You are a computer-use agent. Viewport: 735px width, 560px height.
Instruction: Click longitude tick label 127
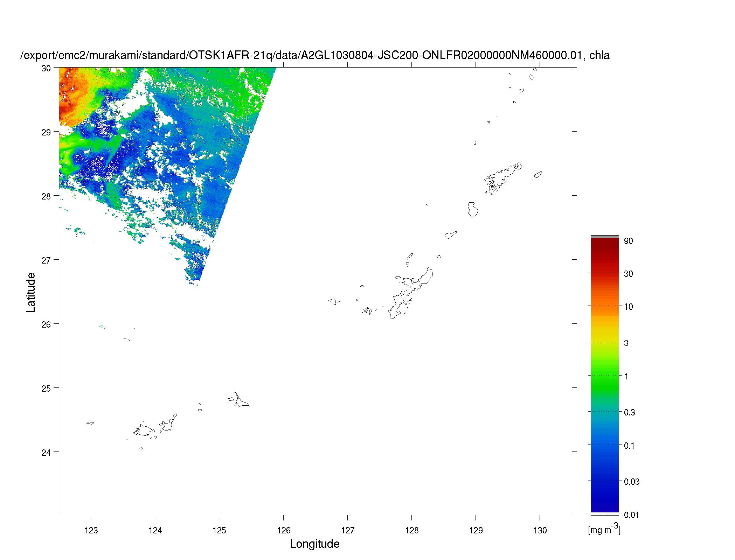(x=348, y=530)
